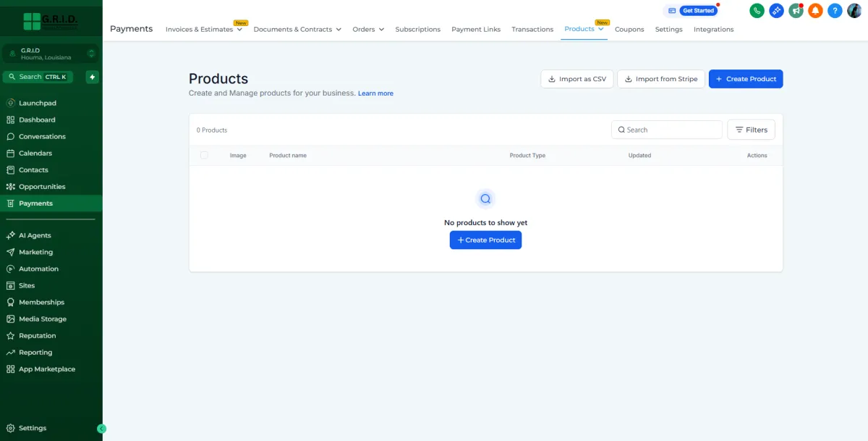The width and height of the screenshot is (868, 441).
Task: Switch to the Payment Links tab
Action: pos(476,29)
